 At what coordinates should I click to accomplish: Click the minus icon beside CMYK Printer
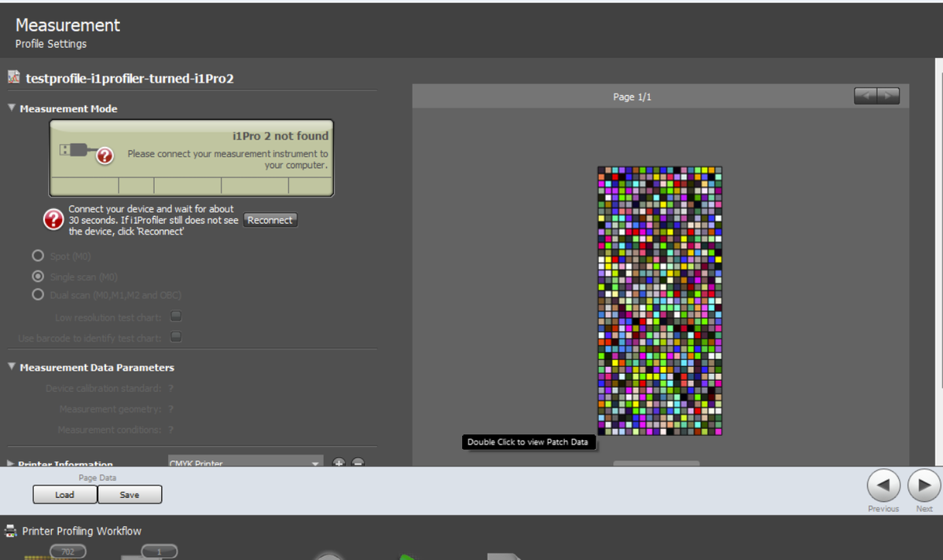pyautogui.click(x=358, y=463)
